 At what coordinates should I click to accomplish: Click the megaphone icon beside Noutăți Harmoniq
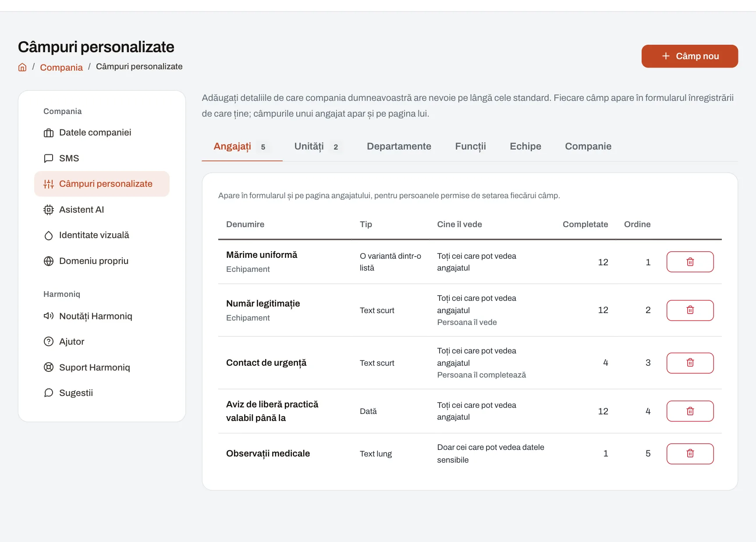tap(49, 316)
